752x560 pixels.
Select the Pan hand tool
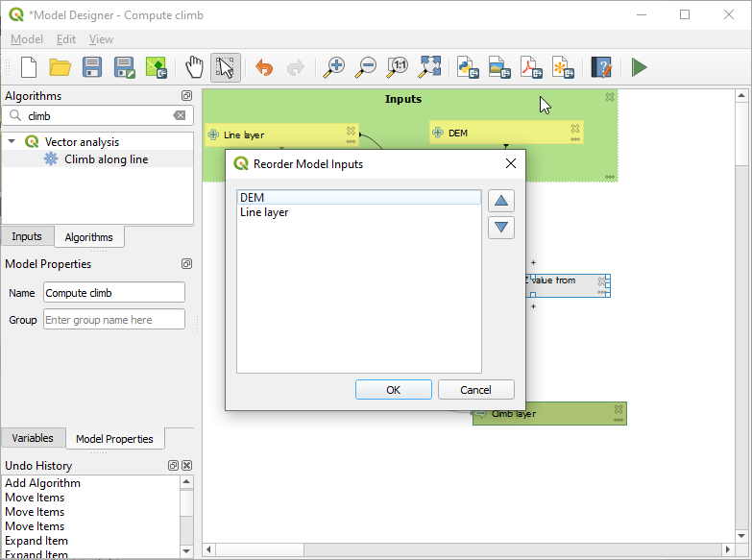point(195,67)
